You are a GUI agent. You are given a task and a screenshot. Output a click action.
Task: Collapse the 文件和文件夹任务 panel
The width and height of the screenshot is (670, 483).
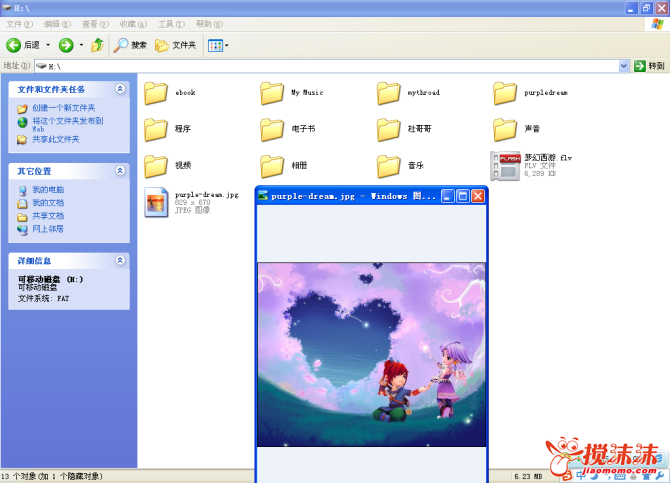120,89
